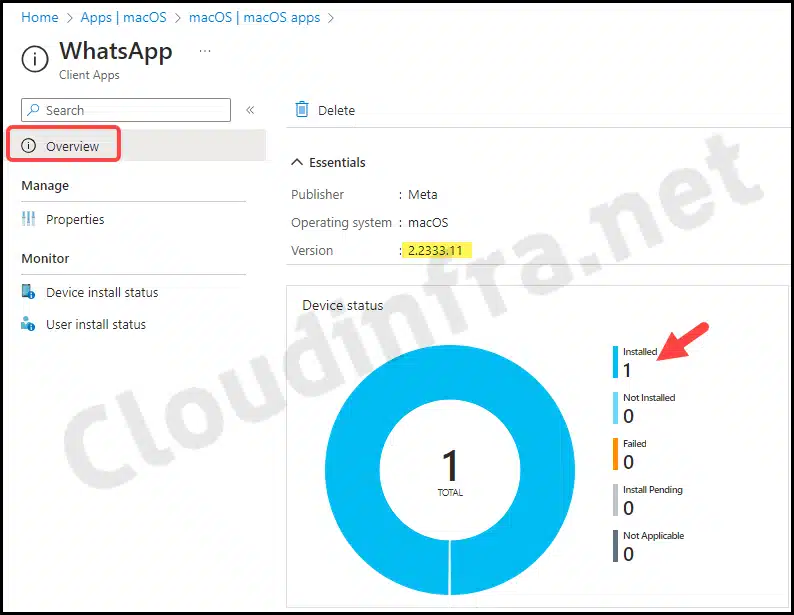Click the Client Apps subtitle
Screen dimensions: 794x615
89,75
